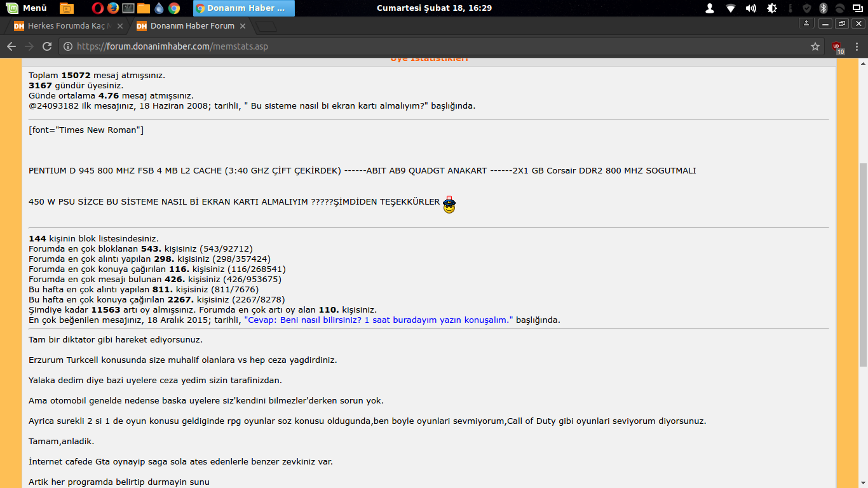Click the 'İnternet cafede Gta oynayip' sentence
The height and width of the screenshot is (488, 868).
point(180,461)
